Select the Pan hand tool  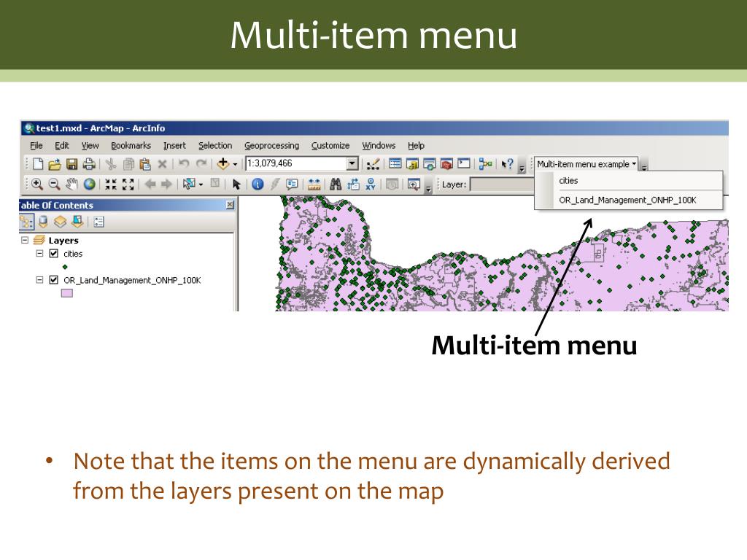[x=71, y=184]
